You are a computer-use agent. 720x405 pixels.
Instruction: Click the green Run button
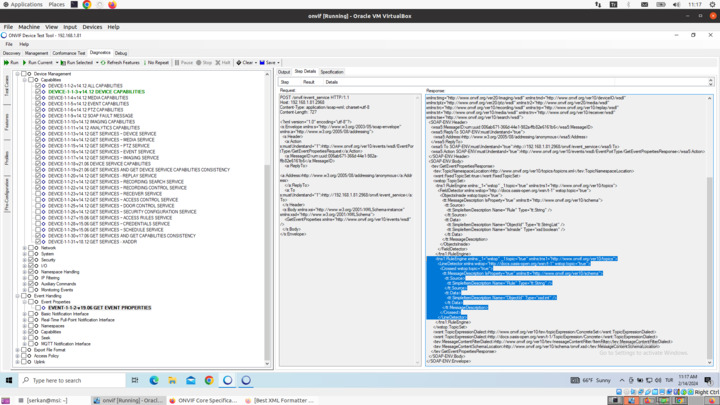pyautogui.click(x=12, y=62)
